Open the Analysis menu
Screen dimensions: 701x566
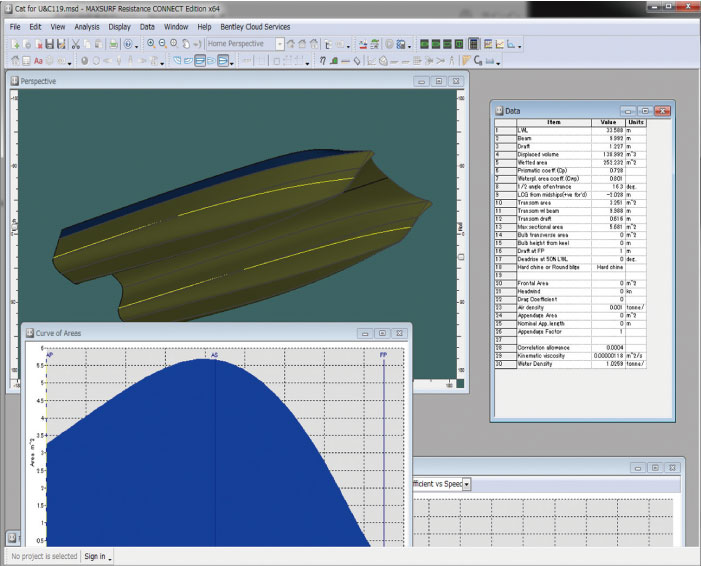87,27
